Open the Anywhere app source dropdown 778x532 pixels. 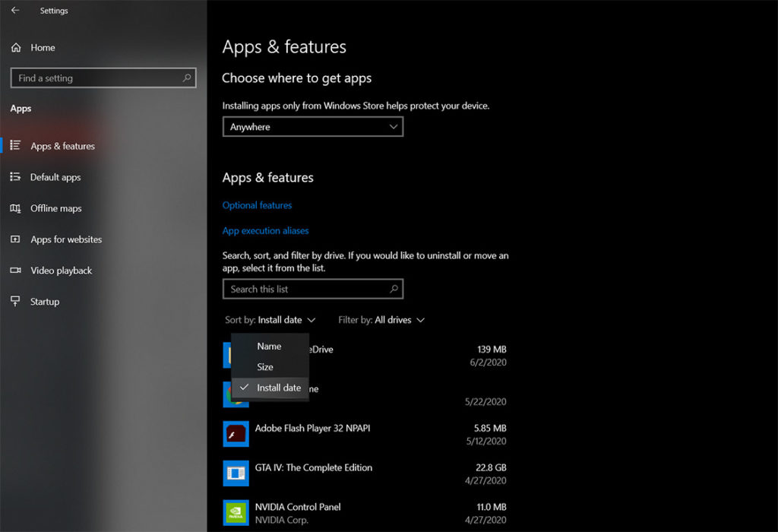click(x=312, y=127)
